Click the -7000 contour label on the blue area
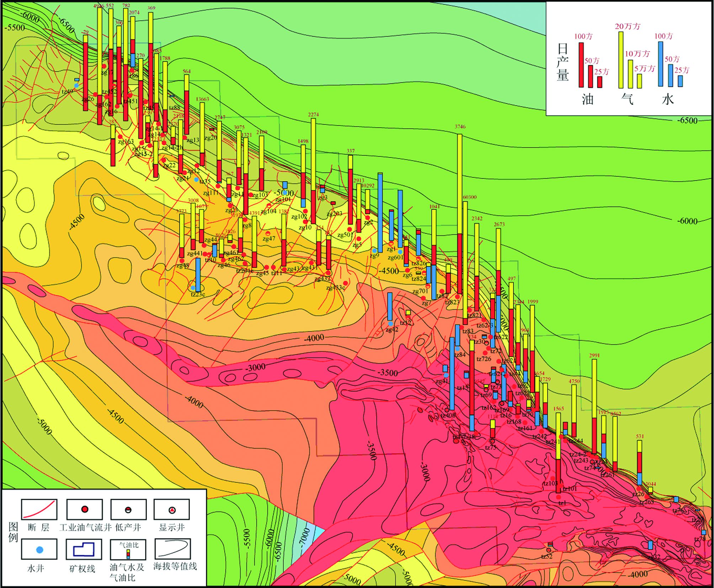This screenshot has height=588, width=714. coord(304,538)
